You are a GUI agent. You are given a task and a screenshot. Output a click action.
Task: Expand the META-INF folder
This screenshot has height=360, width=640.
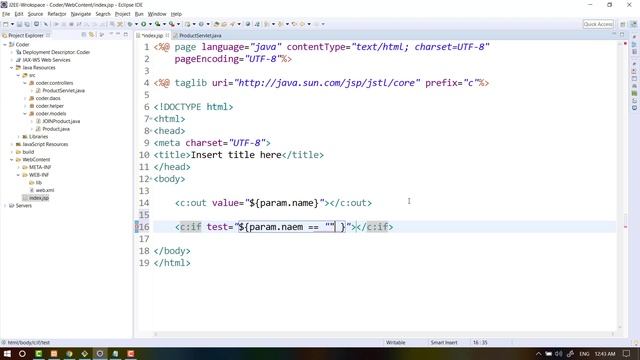pos(18,167)
